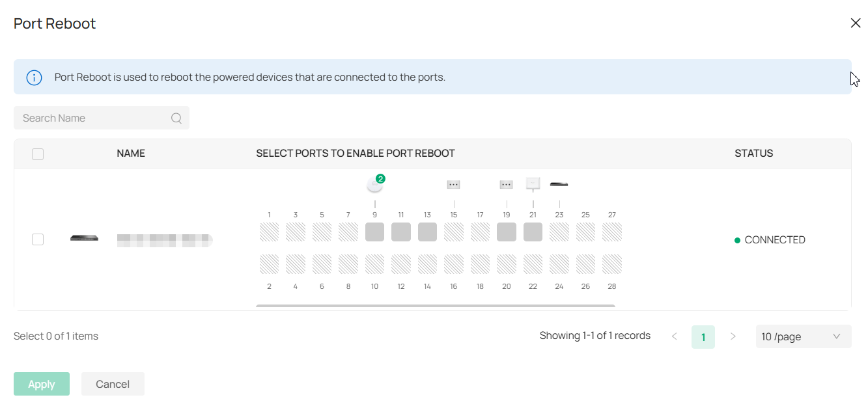
Task: Select the wall-plate device icon above port 21
Action: click(533, 183)
